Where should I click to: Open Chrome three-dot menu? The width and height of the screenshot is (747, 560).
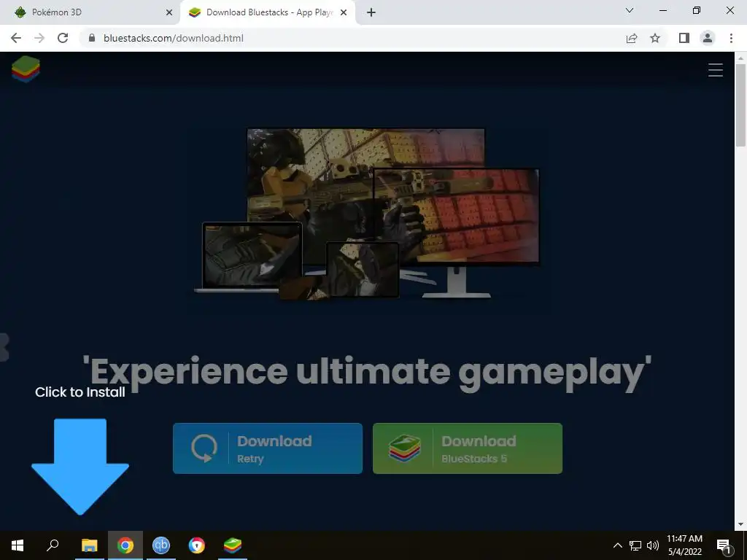tap(731, 38)
